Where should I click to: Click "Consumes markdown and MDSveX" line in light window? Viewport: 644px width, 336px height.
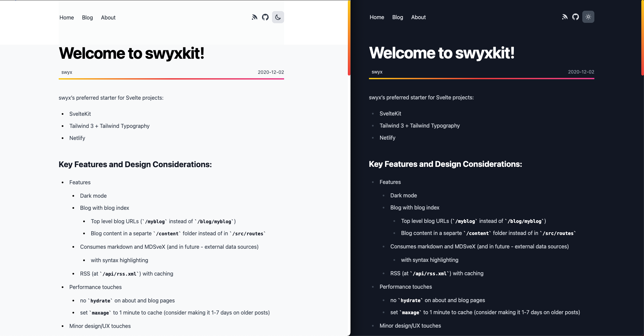[169, 247]
